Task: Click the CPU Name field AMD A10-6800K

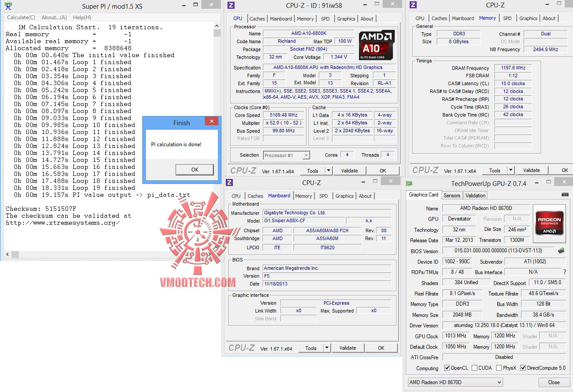Action: click(x=309, y=34)
